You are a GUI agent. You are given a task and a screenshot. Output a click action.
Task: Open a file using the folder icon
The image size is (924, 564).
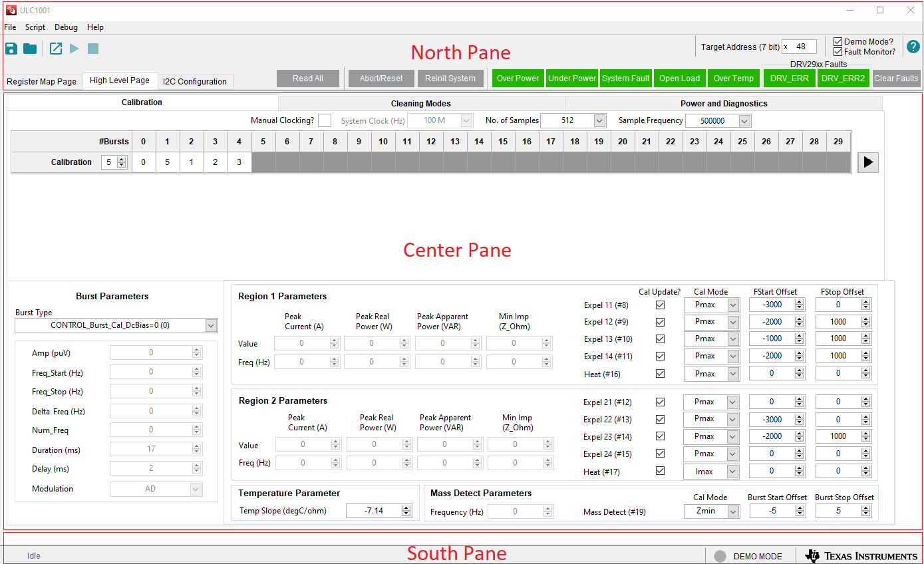pos(30,49)
